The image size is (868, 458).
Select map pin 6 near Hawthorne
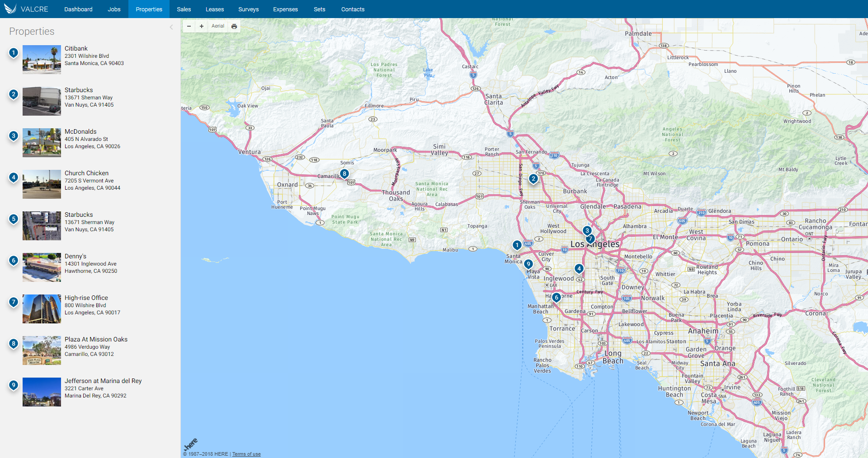pos(557,298)
